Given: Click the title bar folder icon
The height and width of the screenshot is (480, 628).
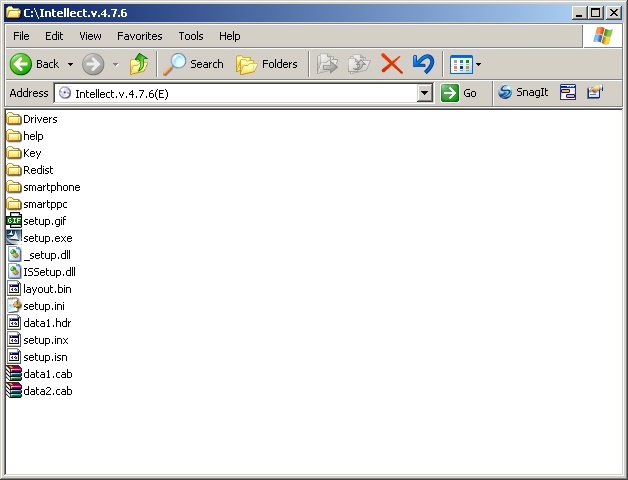Looking at the screenshot, I should (x=13, y=13).
